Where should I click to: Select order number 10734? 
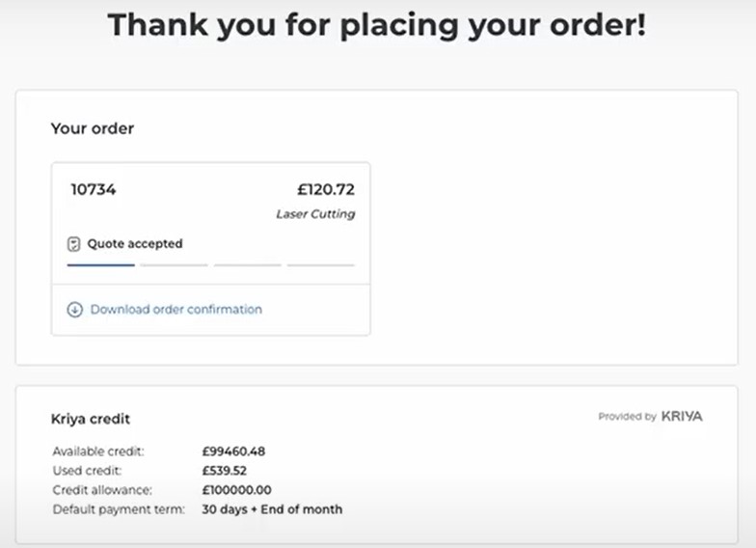click(x=94, y=189)
